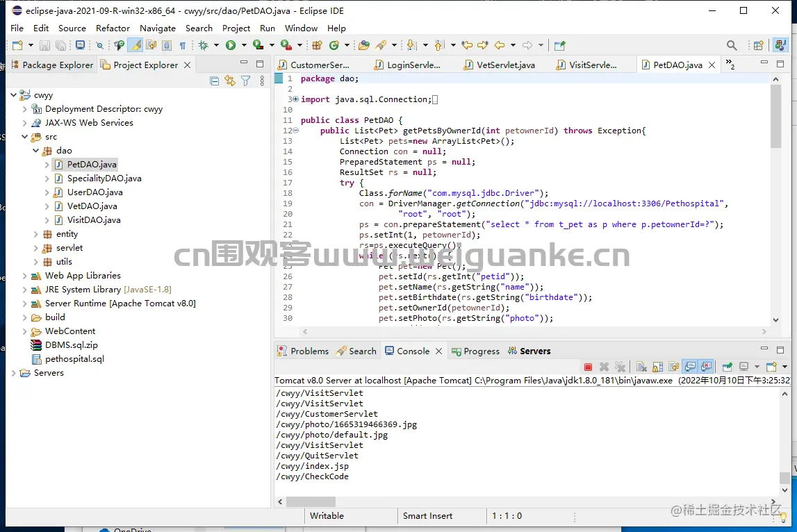Viewport: 797px width, 532px height.
Task: Open the Navigate menu
Action: coord(158,28)
